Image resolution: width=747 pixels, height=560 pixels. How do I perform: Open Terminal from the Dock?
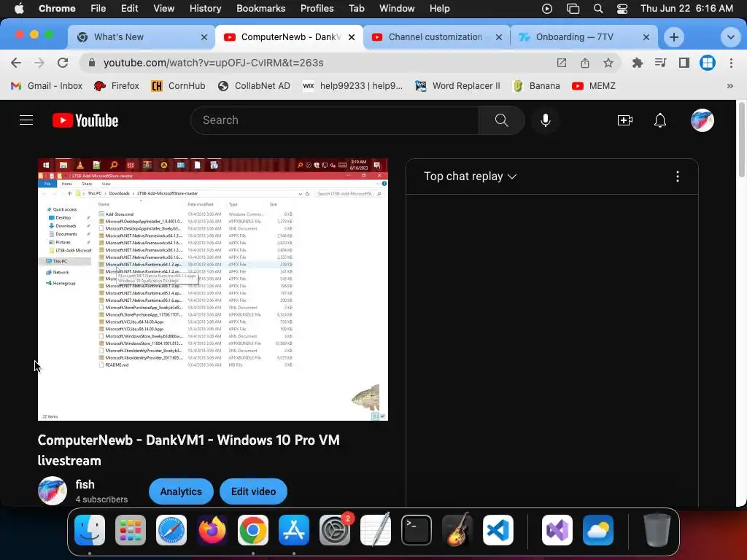click(417, 530)
